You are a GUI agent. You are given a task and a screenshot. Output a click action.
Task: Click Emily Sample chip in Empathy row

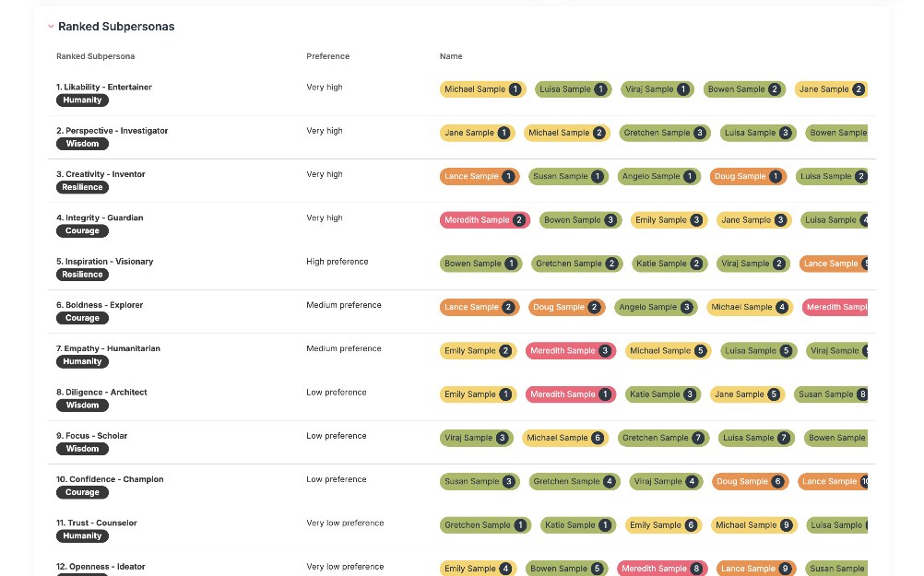coord(478,351)
